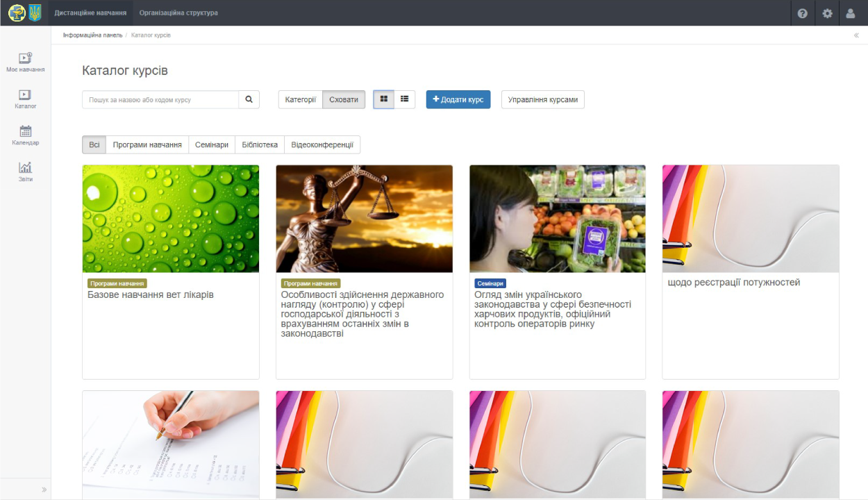Click the search magnifier button

coord(249,99)
